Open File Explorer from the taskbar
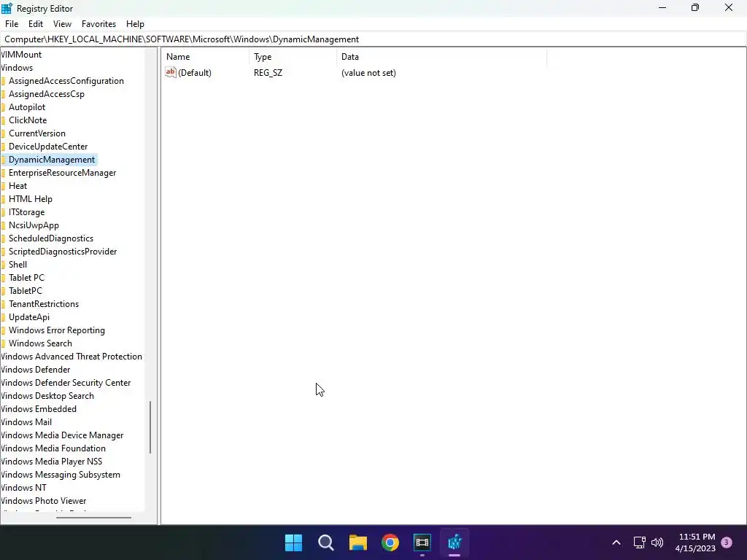Image resolution: width=747 pixels, height=560 pixels. (357, 542)
